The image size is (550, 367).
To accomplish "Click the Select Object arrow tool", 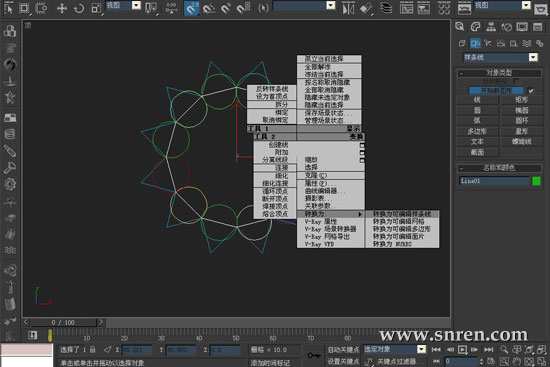I will click(x=9, y=8).
